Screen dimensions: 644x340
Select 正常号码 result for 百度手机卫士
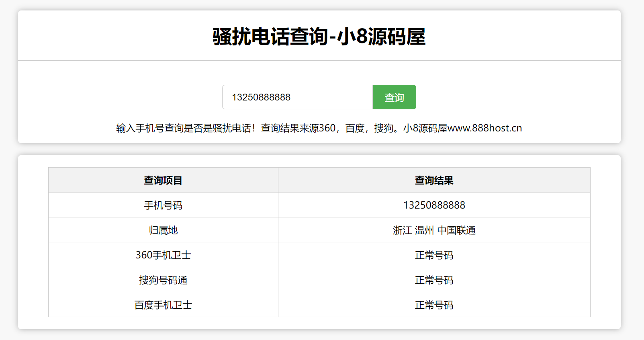click(434, 305)
